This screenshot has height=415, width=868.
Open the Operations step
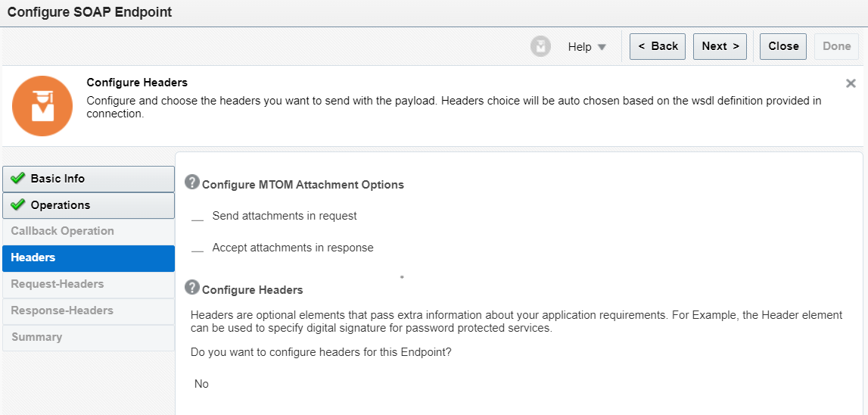[89, 205]
